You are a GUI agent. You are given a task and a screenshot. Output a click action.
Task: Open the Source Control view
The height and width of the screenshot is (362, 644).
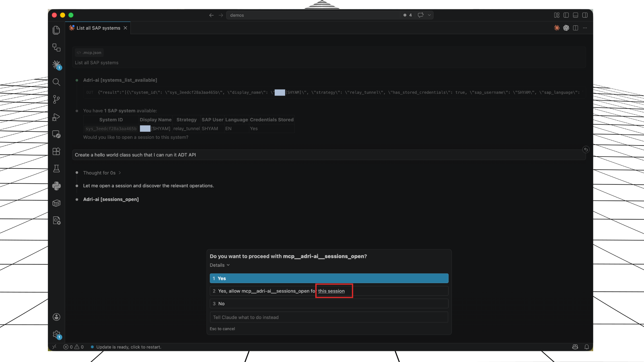click(x=56, y=99)
